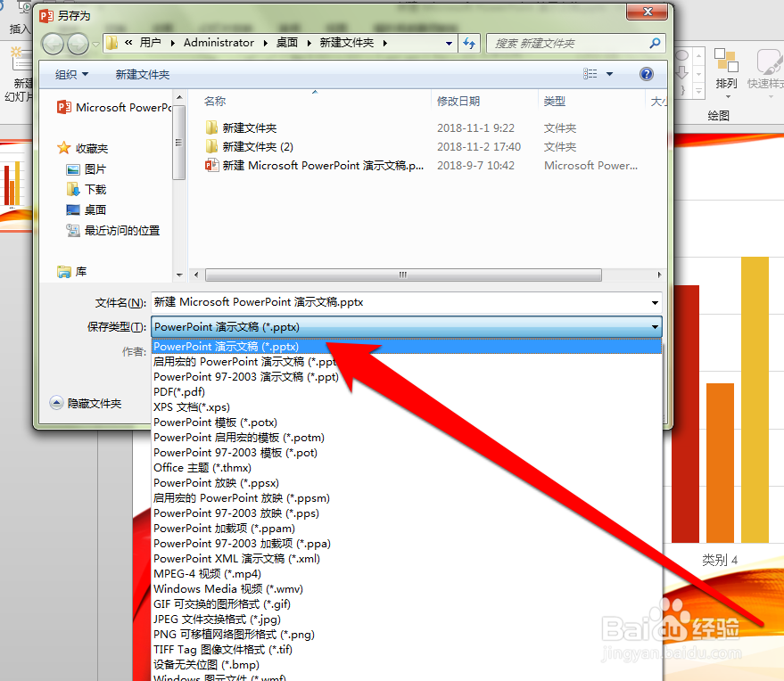Click Administrator in the address path

[219, 43]
